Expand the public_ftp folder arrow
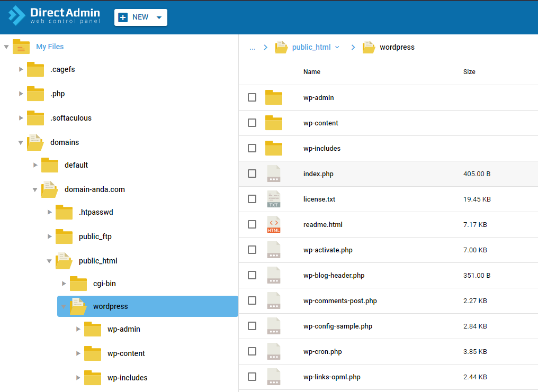The image size is (538, 392). pos(50,236)
